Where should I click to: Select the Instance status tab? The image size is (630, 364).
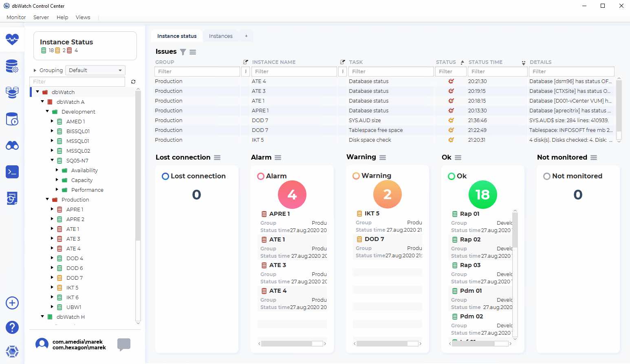[177, 36]
